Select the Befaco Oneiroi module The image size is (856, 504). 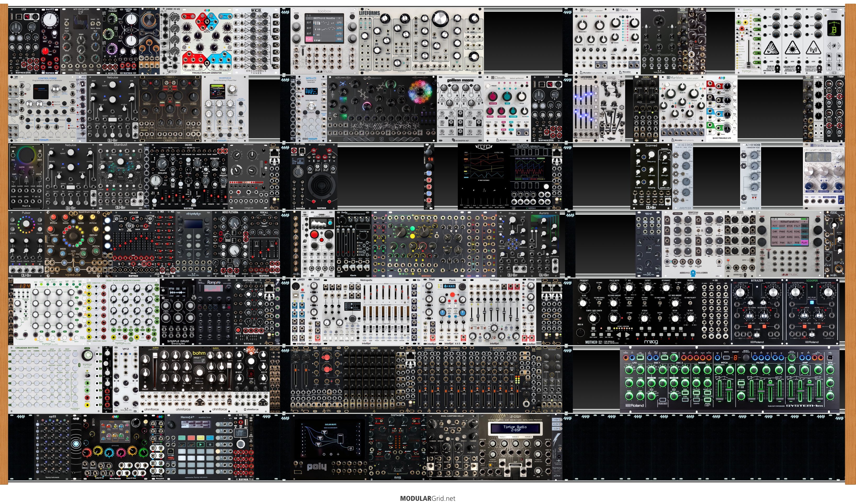click(x=188, y=176)
